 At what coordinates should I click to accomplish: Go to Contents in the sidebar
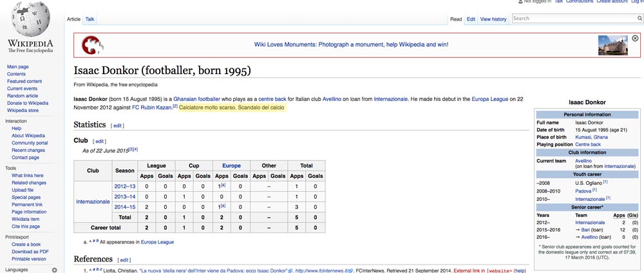(x=16, y=74)
